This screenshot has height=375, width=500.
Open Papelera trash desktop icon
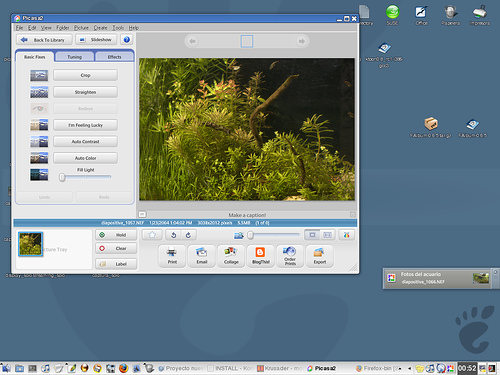point(450,15)
